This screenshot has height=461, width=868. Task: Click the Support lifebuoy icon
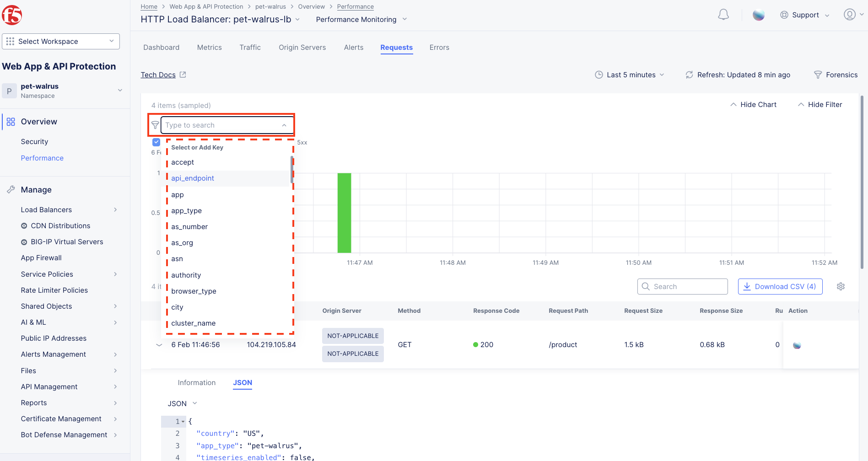click(x=784, y=15)
